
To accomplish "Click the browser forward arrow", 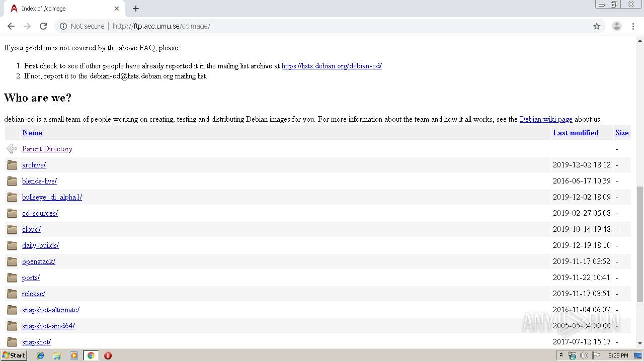I will pyautogui.click(x=27, y=26).
